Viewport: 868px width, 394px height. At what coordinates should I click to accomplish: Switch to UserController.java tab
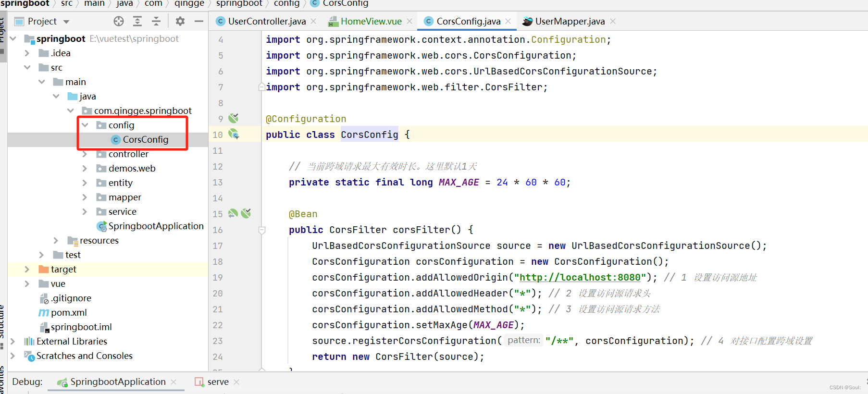click(x=266, y=21)
